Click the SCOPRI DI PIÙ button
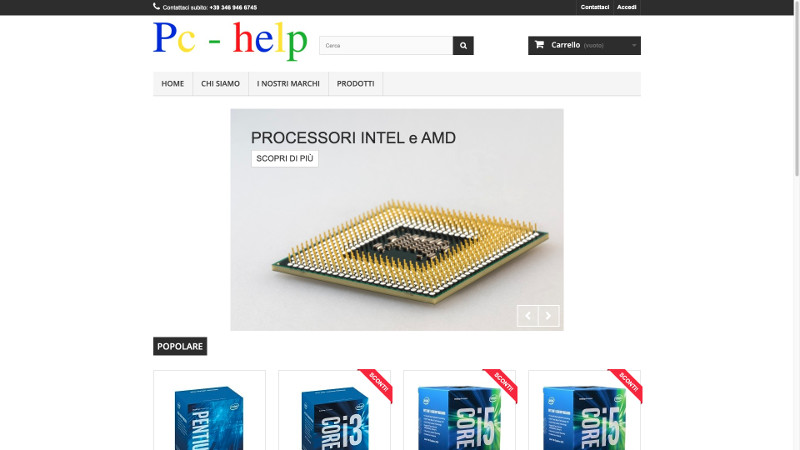Screen dimensions: 800x450 285,159
